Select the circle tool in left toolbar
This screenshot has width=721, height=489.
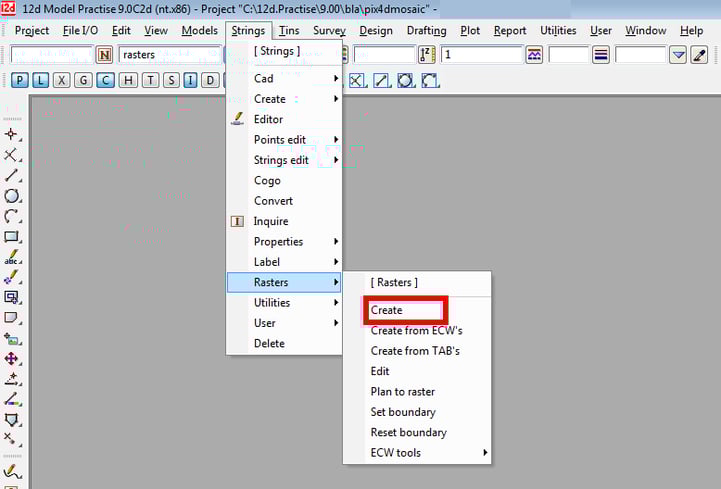(x=12, y=196)
